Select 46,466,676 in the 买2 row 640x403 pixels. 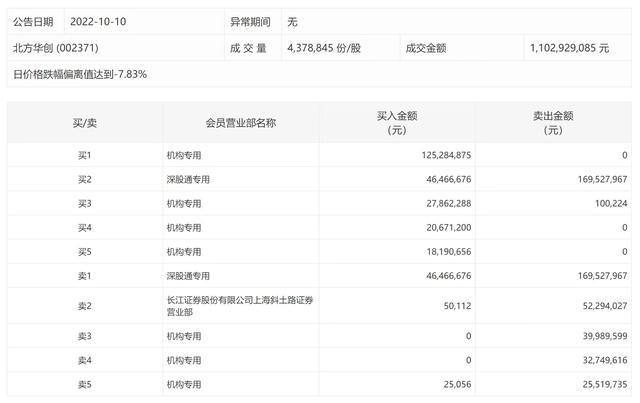449,179
